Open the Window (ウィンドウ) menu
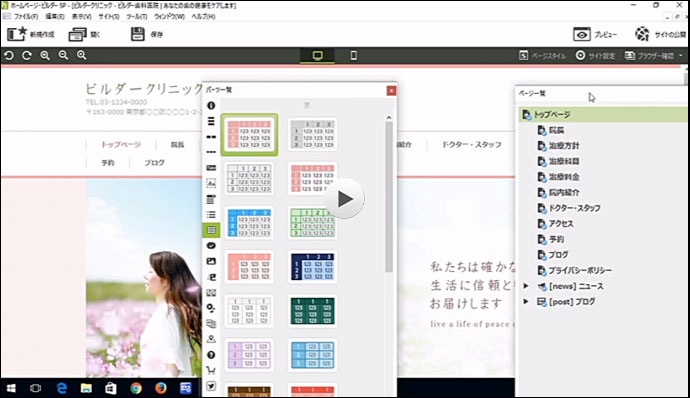690x398 pixels. coord(169,16)
